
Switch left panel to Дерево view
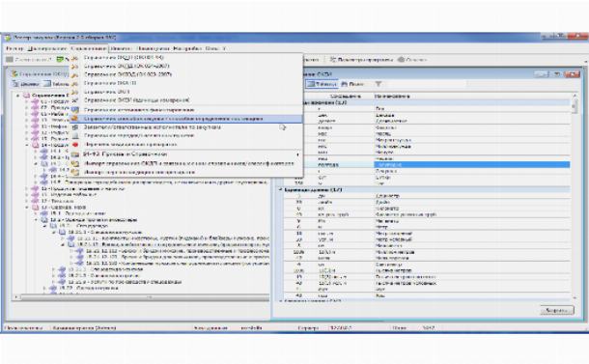pos(26,84)
